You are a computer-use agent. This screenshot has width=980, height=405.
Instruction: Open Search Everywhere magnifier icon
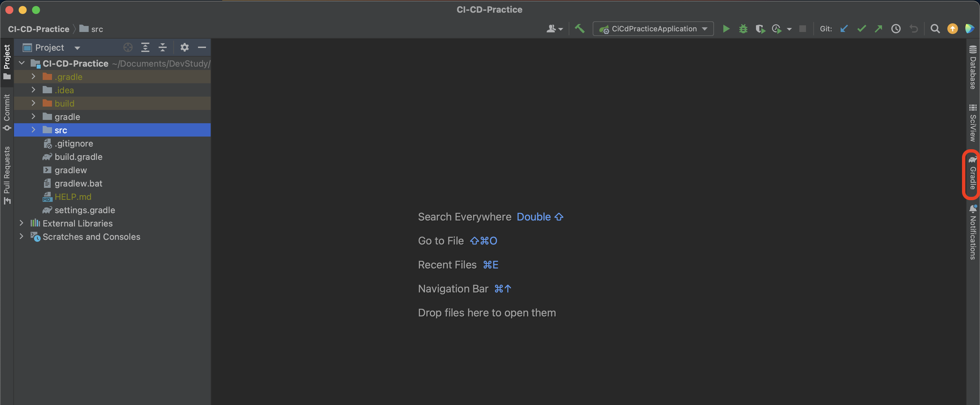[935, 29]
